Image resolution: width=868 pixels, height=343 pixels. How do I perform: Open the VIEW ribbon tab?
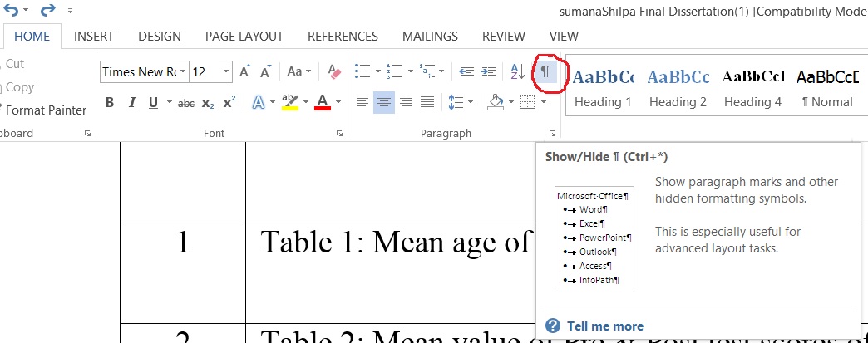coord(564,37)
